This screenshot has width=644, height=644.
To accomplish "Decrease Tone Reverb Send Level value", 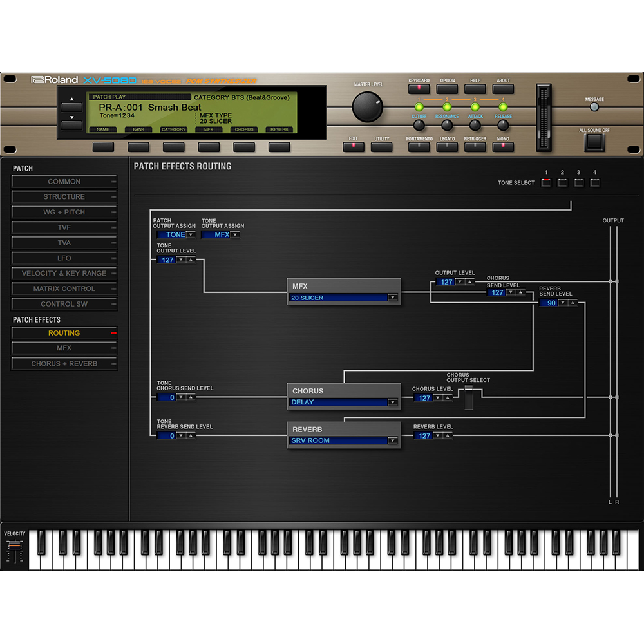I will [x=181, y=435].
